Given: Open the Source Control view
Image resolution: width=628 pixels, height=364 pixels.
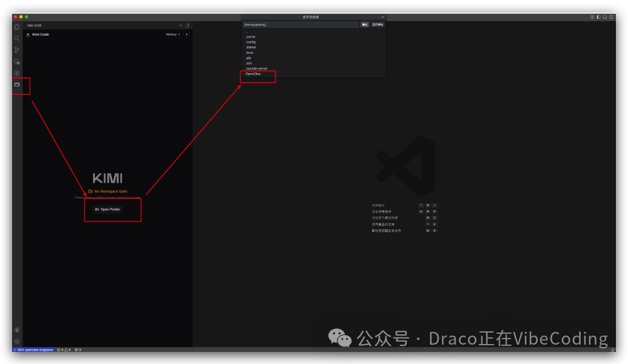Looking at the screenshot, I should pyautogui.click(x=16, y=50).
